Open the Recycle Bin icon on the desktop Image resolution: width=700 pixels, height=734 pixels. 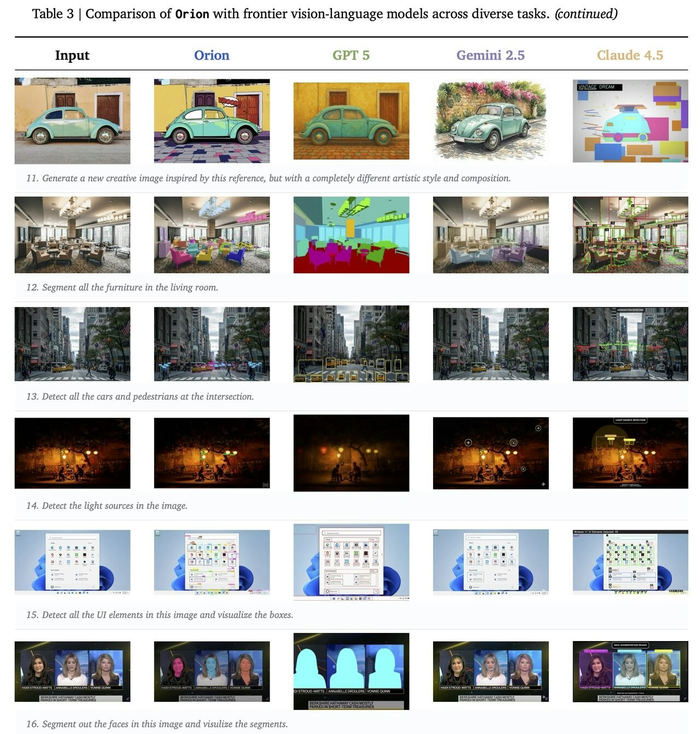[x=18, y=532]
